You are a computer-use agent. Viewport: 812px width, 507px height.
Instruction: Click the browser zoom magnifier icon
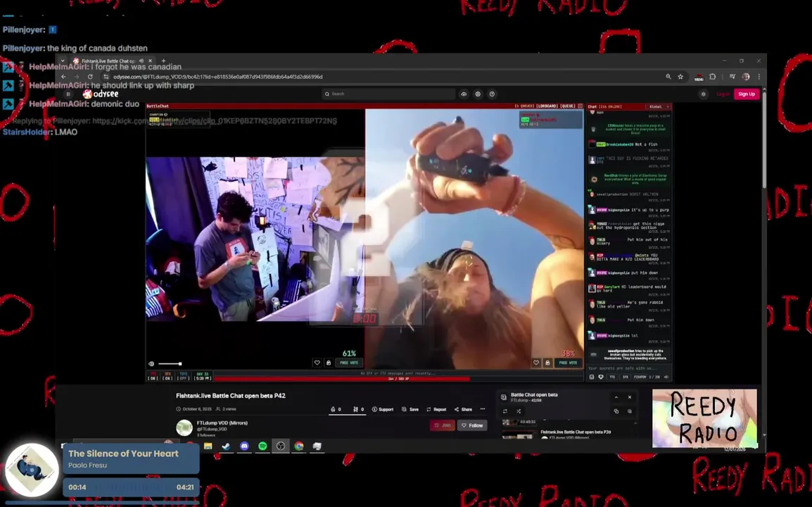click(x=668, y=77)
